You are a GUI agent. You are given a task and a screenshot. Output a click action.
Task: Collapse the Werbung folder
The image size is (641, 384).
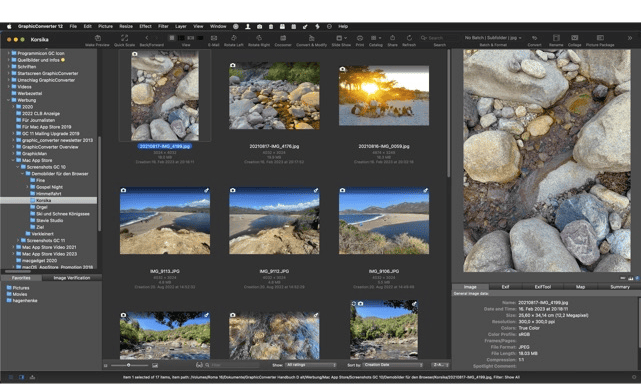click(8, 100)
